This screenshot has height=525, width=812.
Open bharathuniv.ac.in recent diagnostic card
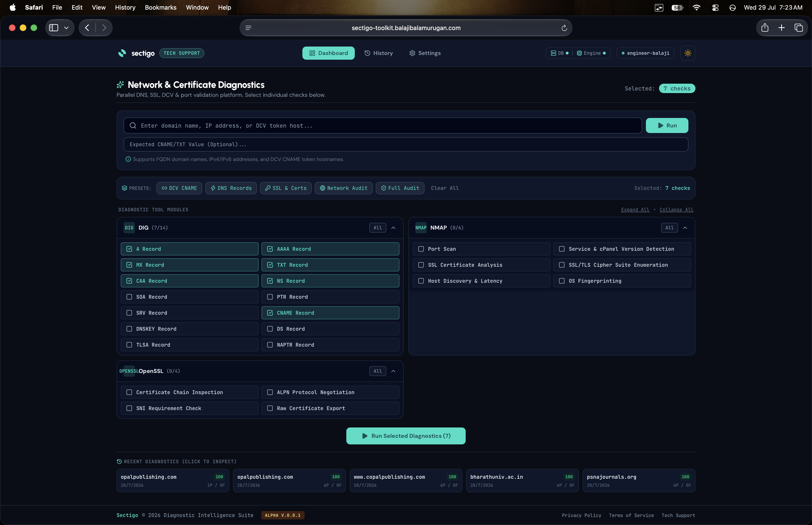[522, 481]
